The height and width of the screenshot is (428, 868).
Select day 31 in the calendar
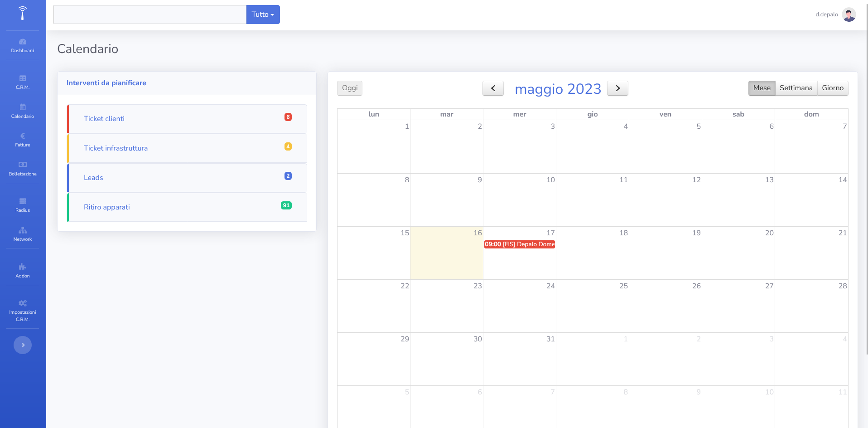pyautogui.click(x=520, y=359)
